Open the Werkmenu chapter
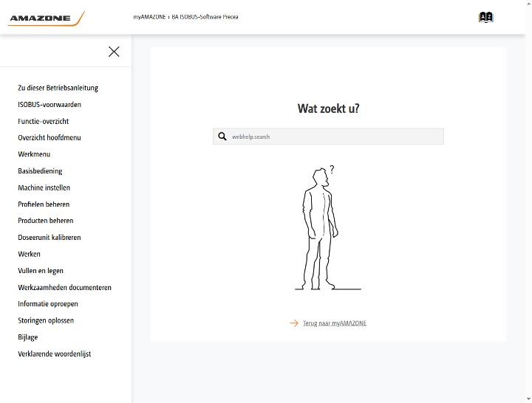Screen dimensions: 532x403 (x=34, y=154)
